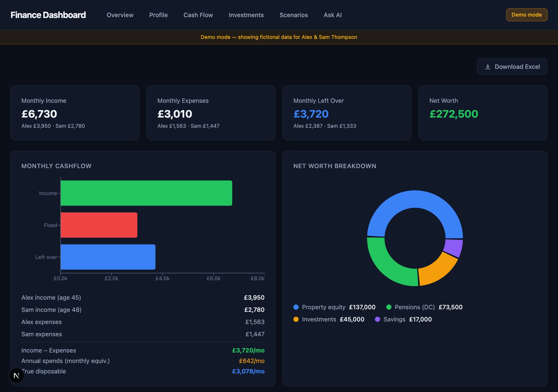Switch to Cash Flow section
Screen dimensions: 558x392
(198, 15)
